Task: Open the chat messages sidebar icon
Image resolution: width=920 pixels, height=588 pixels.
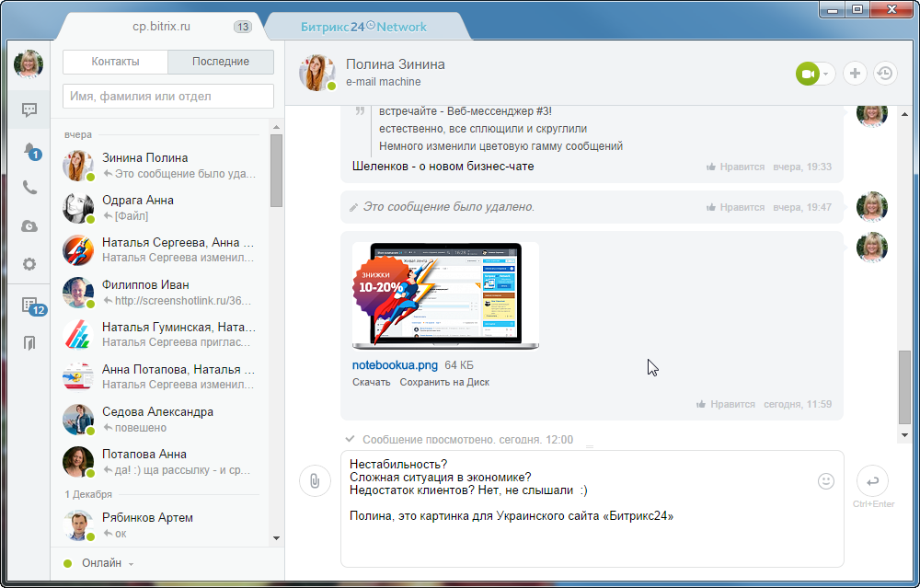Action: (x=29, y=110)
